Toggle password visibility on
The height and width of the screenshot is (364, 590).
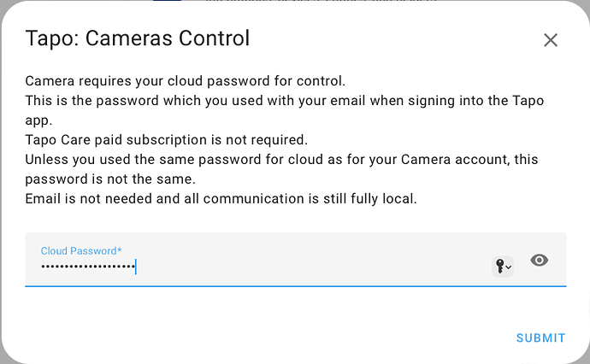[x=539, y=261]
